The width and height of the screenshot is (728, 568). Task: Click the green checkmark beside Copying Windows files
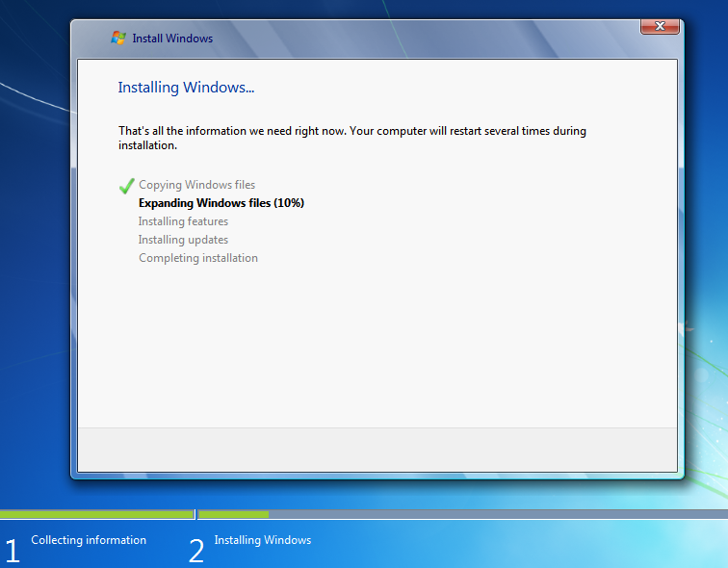(127, 186)
